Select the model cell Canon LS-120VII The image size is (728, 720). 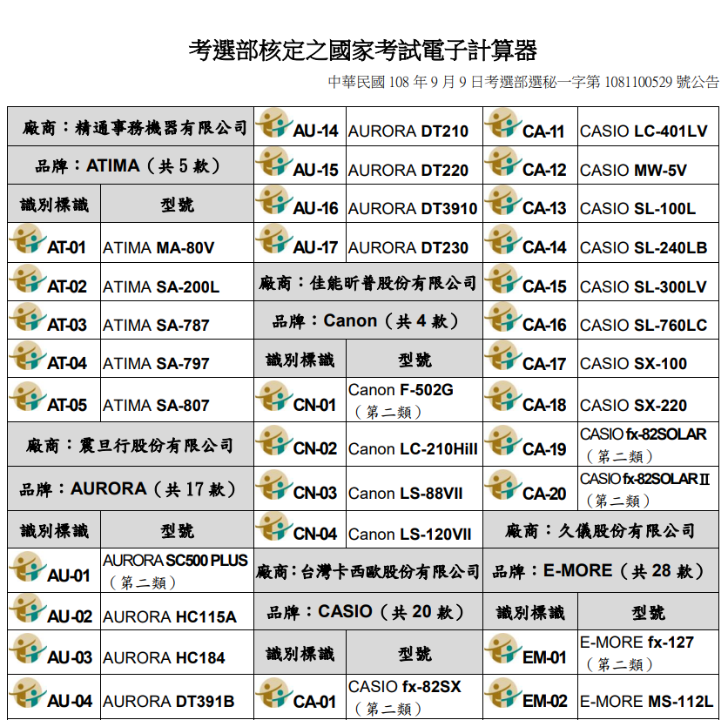pos(415,529)
